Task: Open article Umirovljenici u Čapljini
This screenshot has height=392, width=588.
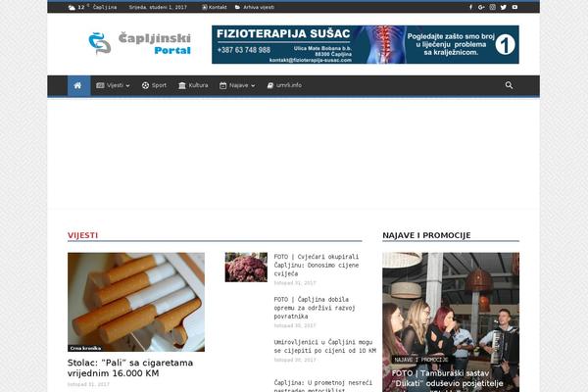Action: pos(324,346)
